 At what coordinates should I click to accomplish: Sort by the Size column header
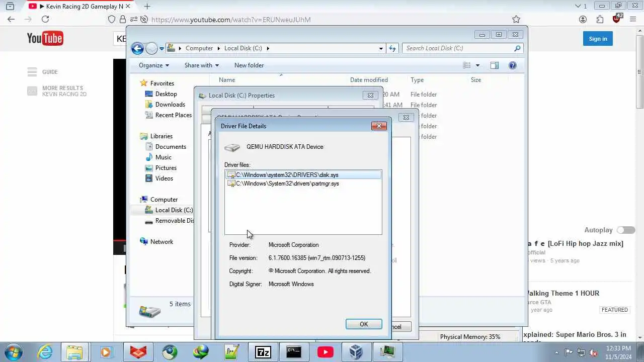(476, 80)
